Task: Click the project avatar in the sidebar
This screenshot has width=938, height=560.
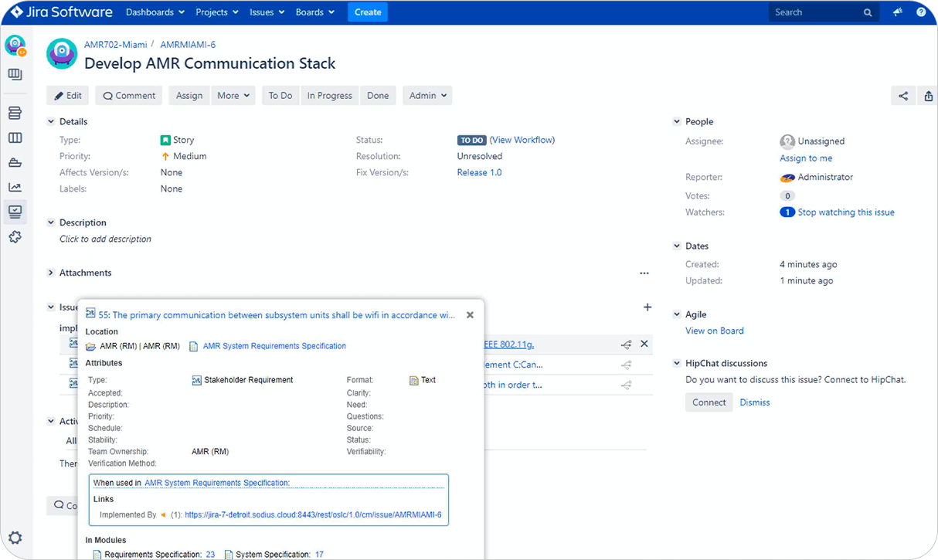Action: click(15, 46)
